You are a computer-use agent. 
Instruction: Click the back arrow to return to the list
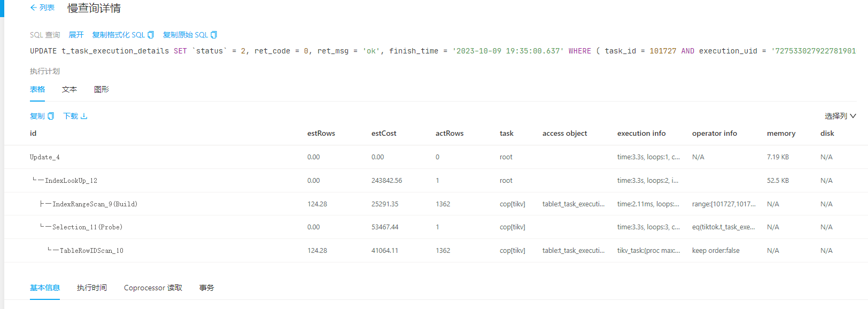point(34,7)
